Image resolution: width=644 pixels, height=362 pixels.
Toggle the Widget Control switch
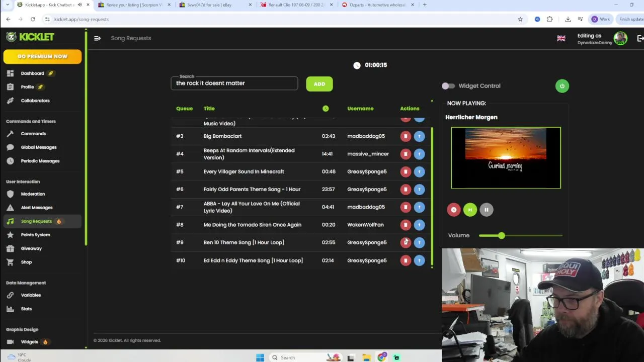click(448, 86)
